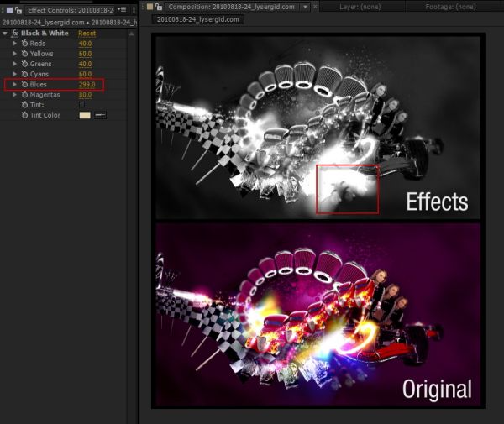Expand the Magentas property
The height and width of the screenshot is (424, 504).
click(x=15, y=95)
